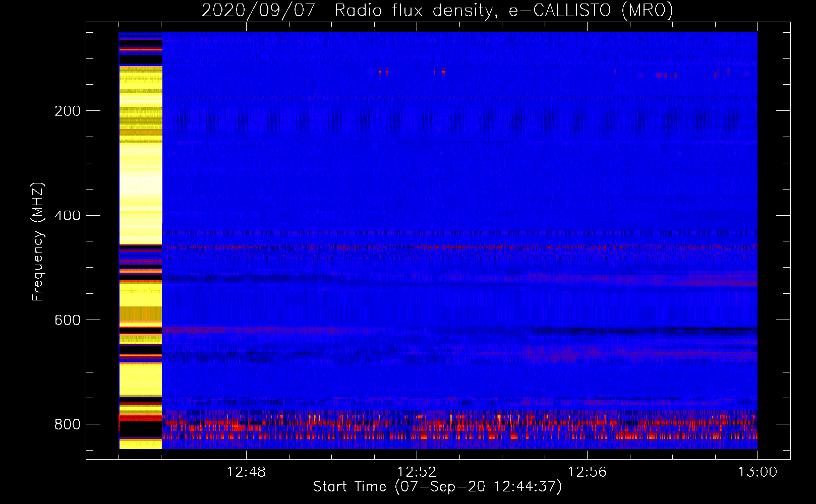Click the 12:52 time tick label

pyautogui.click(x=417, y=472)
